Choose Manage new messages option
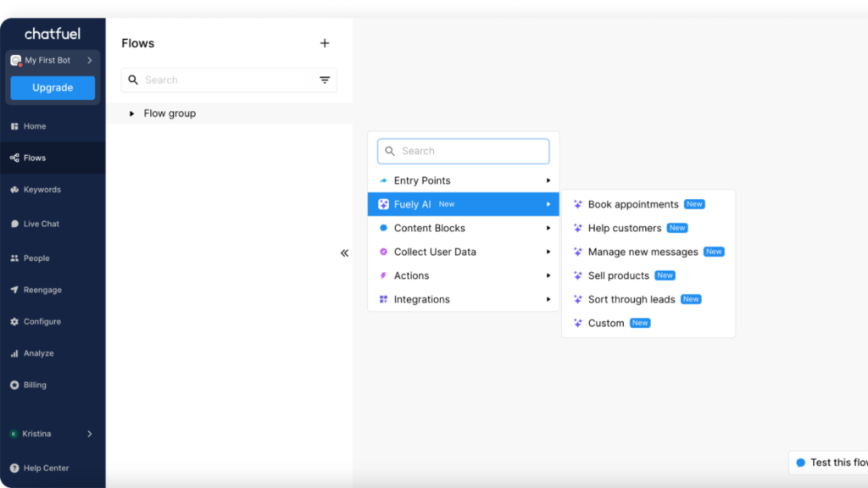868x488 pixels. click(x=648, y=252)
